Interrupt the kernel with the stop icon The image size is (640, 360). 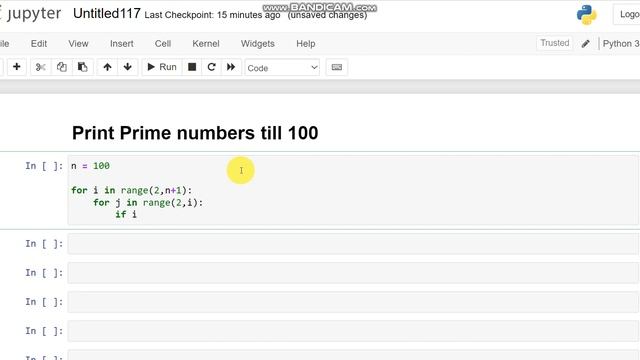(192, 67)
